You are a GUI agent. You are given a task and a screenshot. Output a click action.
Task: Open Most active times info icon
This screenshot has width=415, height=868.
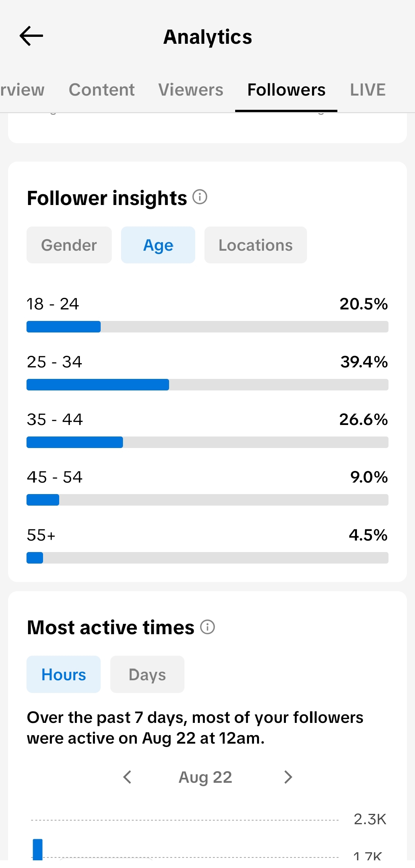pyautogui.click(x=207, y=627)
